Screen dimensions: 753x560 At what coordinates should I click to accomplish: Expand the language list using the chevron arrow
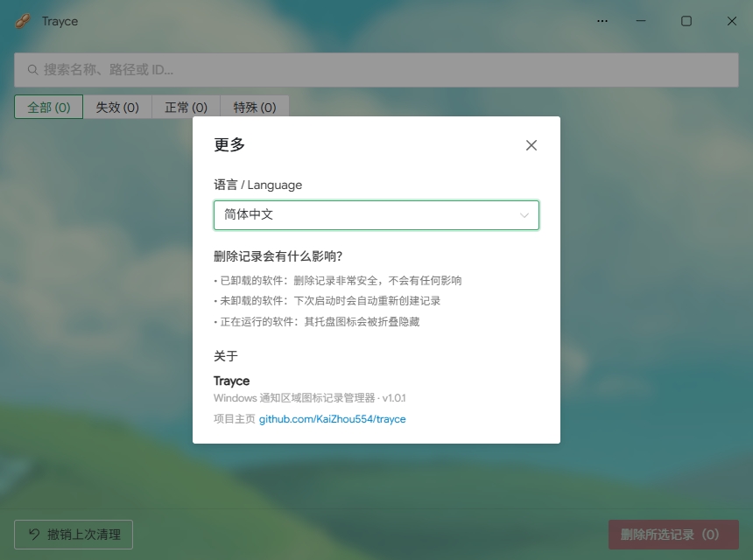tap(524, 215)
